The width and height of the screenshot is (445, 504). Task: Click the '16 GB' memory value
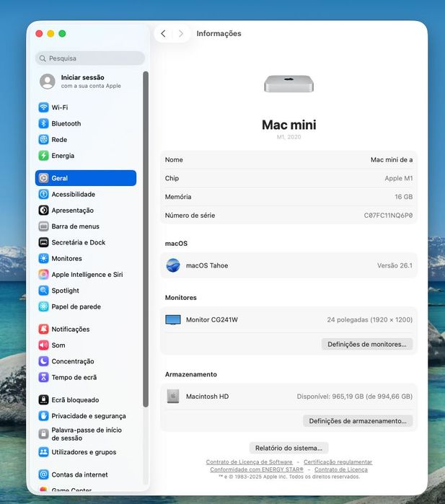pos(403,197)
